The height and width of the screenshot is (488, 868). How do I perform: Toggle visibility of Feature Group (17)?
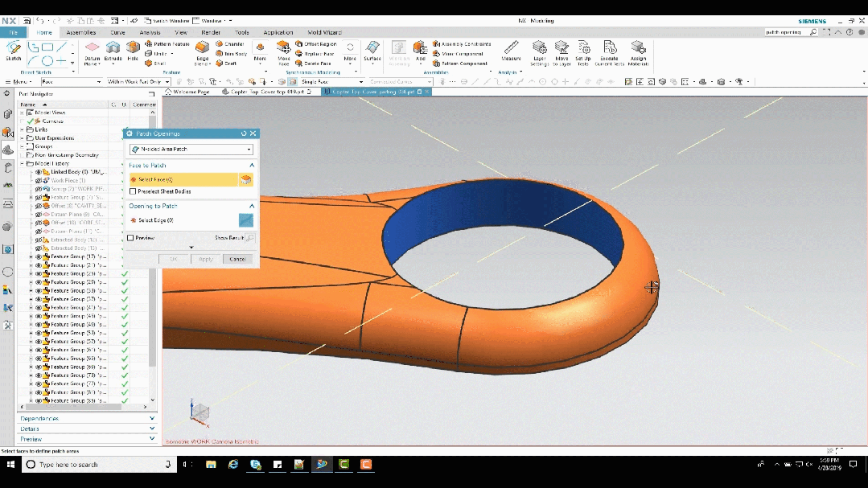pos(38,256)
